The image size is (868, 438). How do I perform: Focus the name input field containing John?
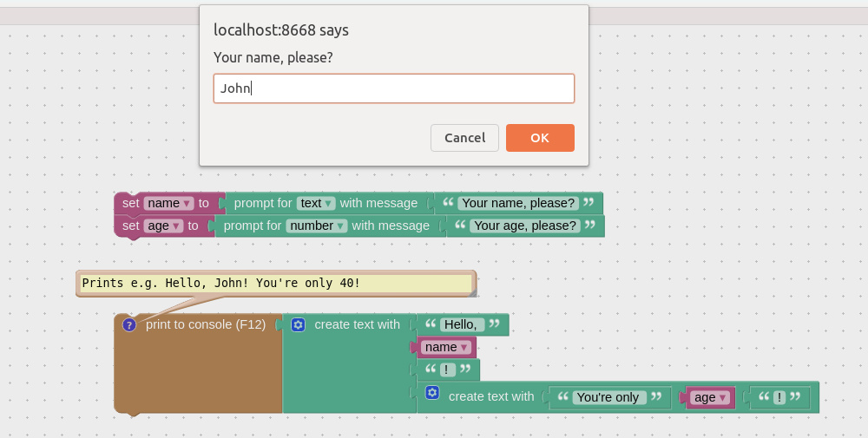[x=393, y=88]
